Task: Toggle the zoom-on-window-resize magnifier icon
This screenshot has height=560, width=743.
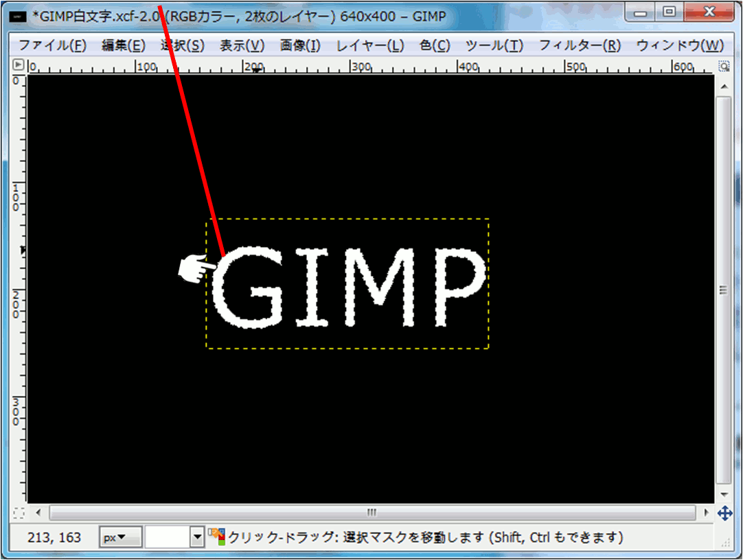Action: 724,67
